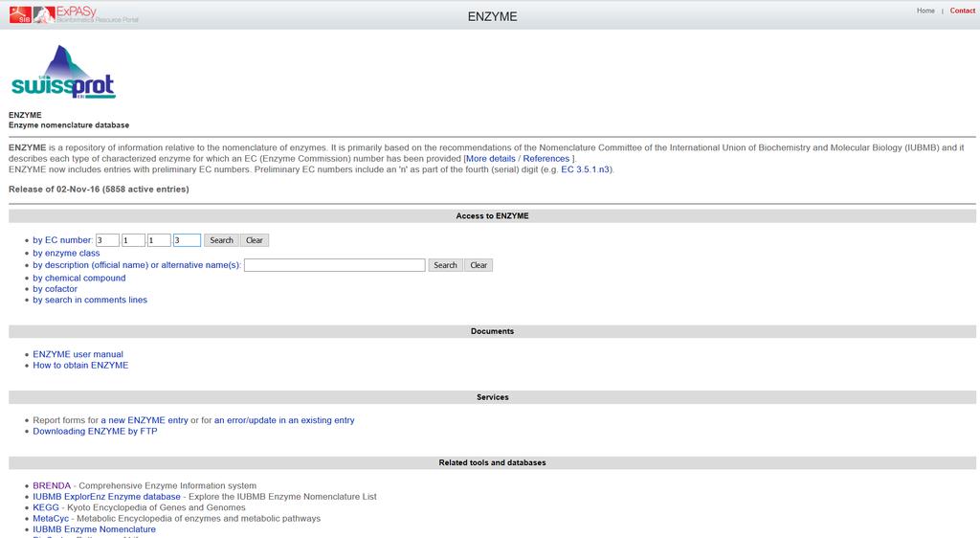
Task: Open the Contact link
Action: 963,11
